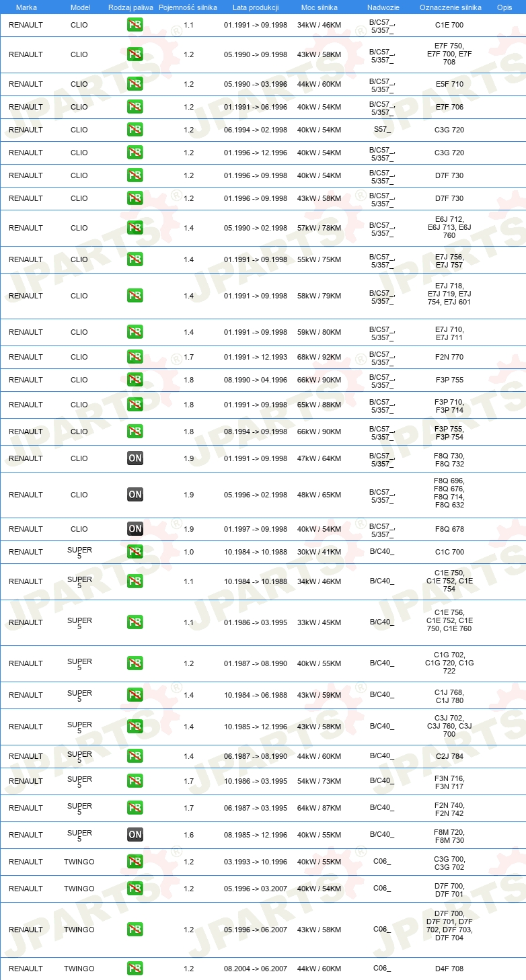Click the petrol icon in the Twingo 40kW / 54KM row
Screen dimensions: 526x980
pyautogui.click(x=135, y=889)
